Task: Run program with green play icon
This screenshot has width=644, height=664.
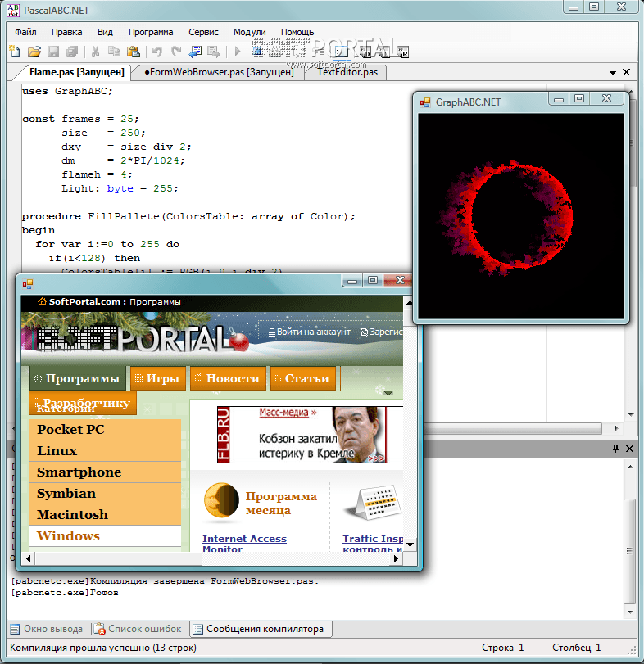Action: click(238, 52)
